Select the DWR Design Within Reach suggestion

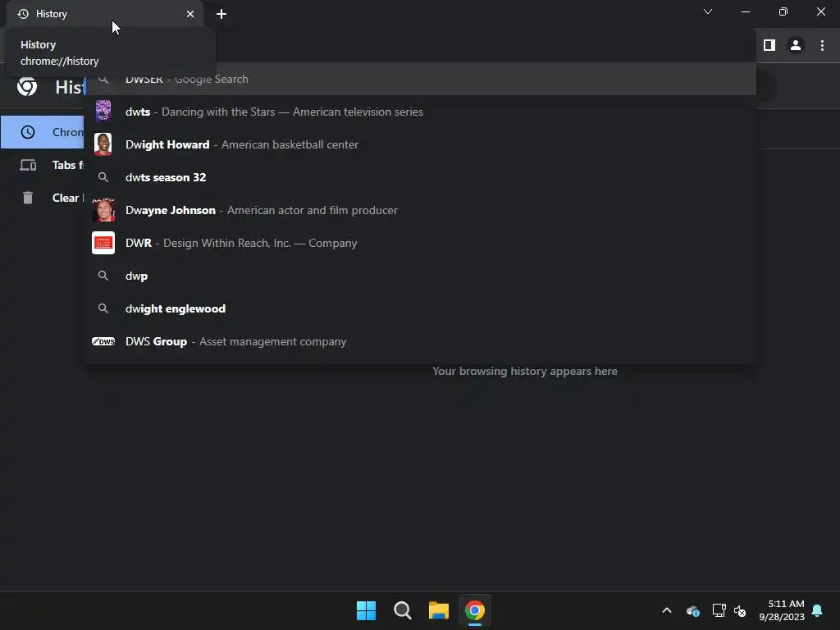(x=421, y=243)
